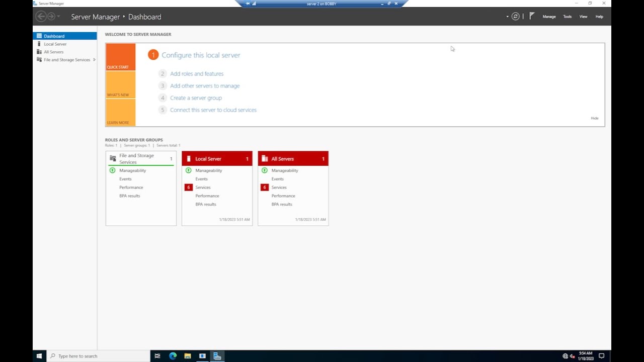Open the Windows Start menu

click(39, 356)
